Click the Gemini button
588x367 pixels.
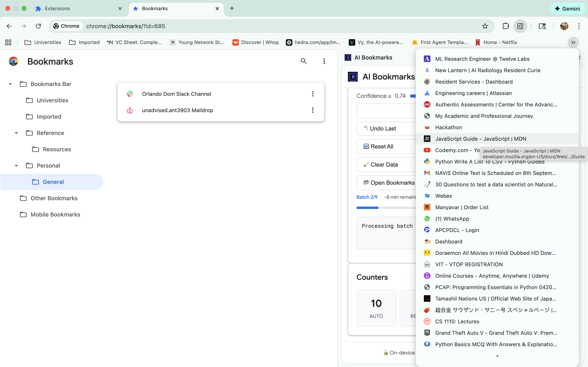coord(568,9)
